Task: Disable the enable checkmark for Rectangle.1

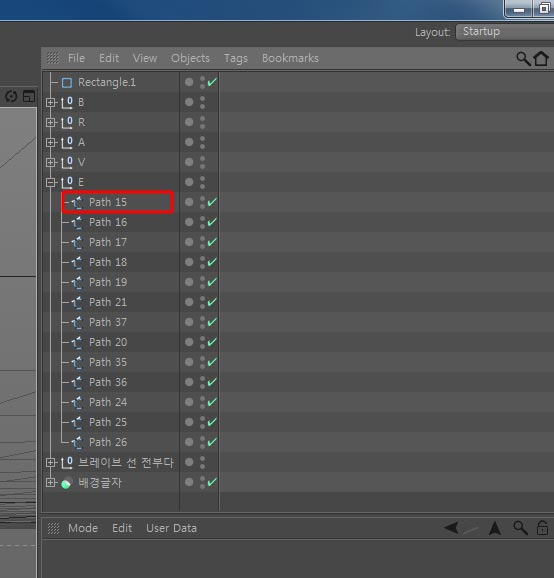Action: pyautogui.click(x=212, y=82)
